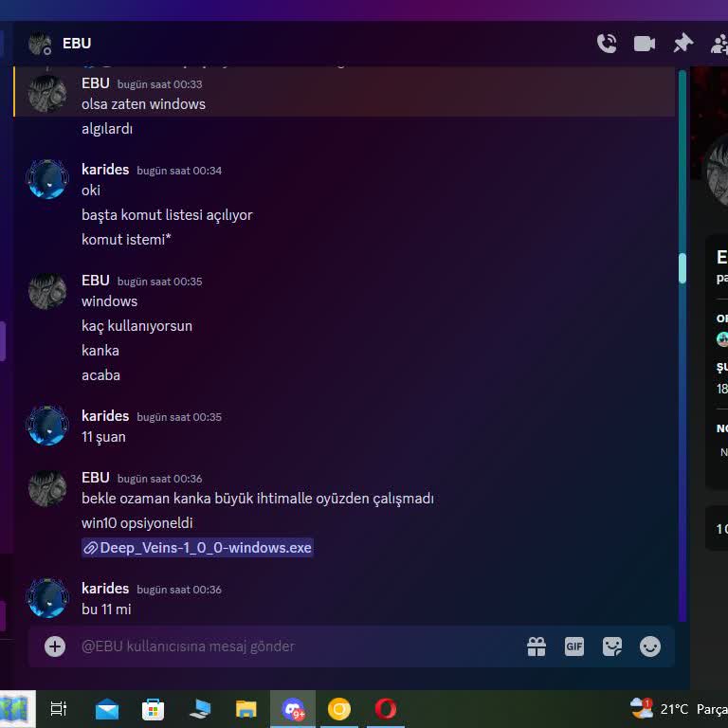Click EBU avatar beside 'windows' message

click(x=47, y=291)
